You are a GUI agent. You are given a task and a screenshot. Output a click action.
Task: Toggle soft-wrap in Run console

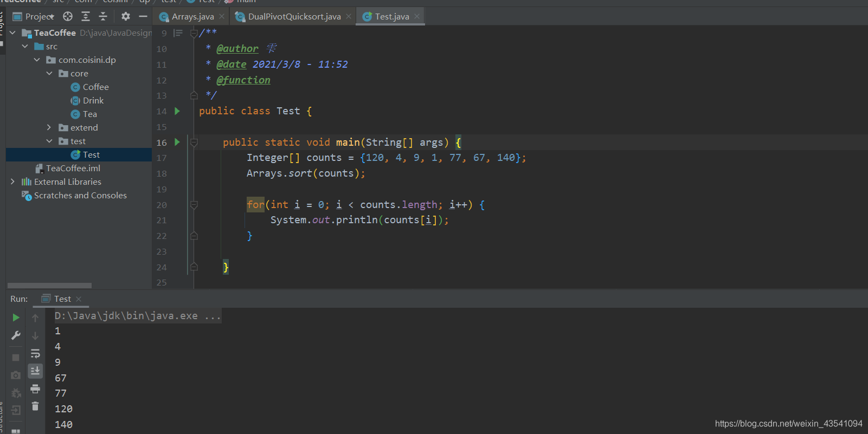point(35,354)
